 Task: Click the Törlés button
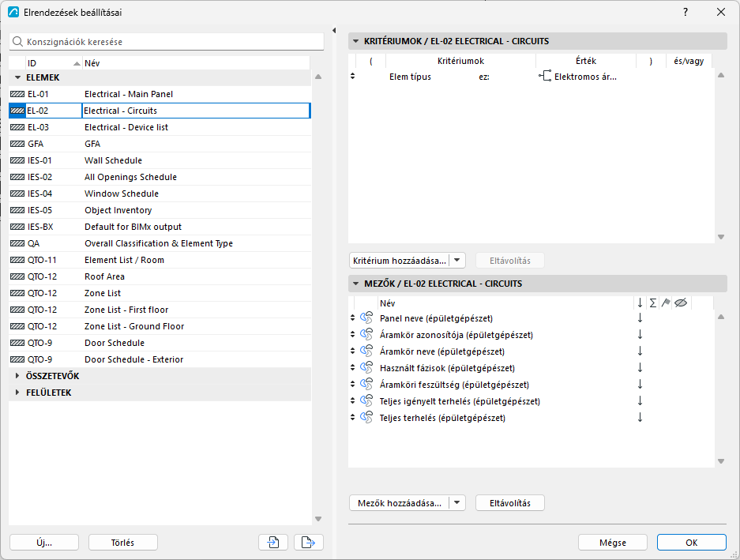122,542
